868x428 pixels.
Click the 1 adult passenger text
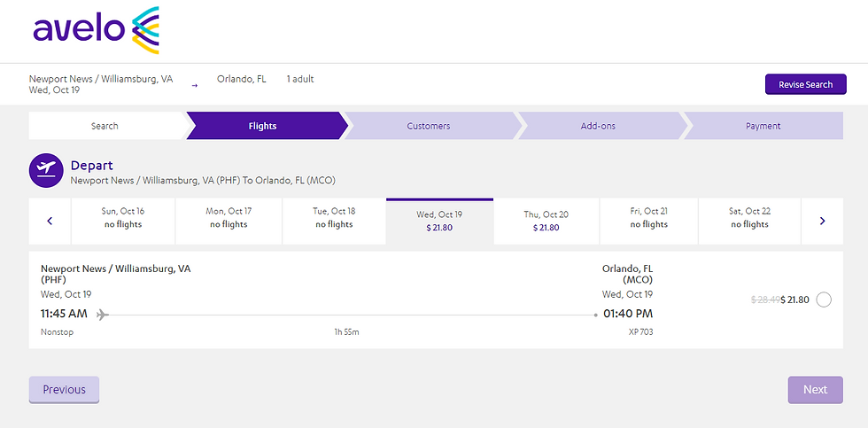coord(300,79)
